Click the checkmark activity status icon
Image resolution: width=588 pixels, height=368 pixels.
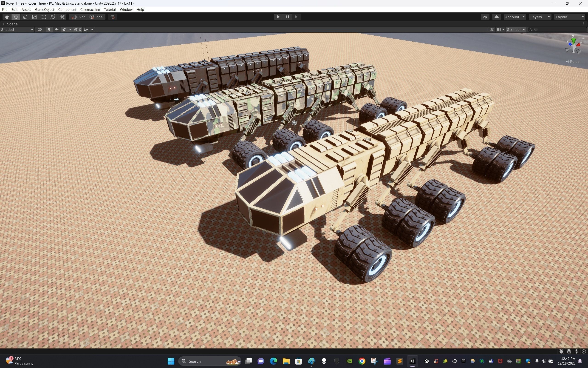coord(584,351)
